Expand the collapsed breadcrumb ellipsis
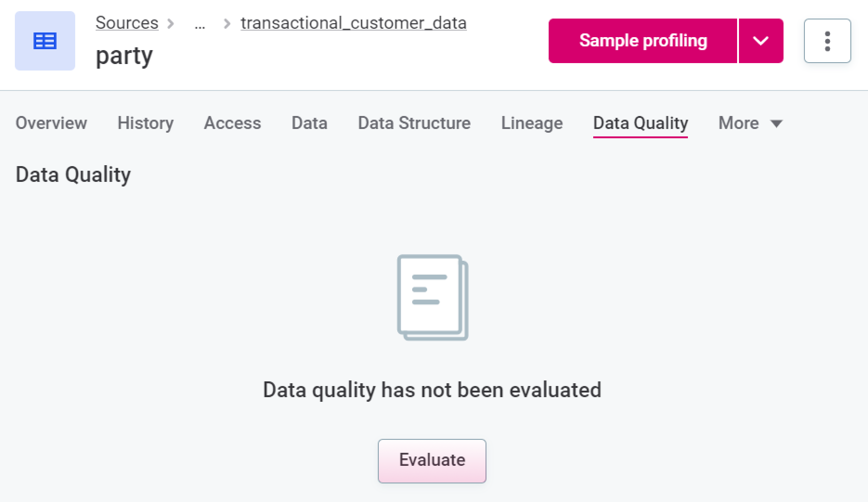Image resolution: width=868 pixels, height=502 pixels. (200, 24)
